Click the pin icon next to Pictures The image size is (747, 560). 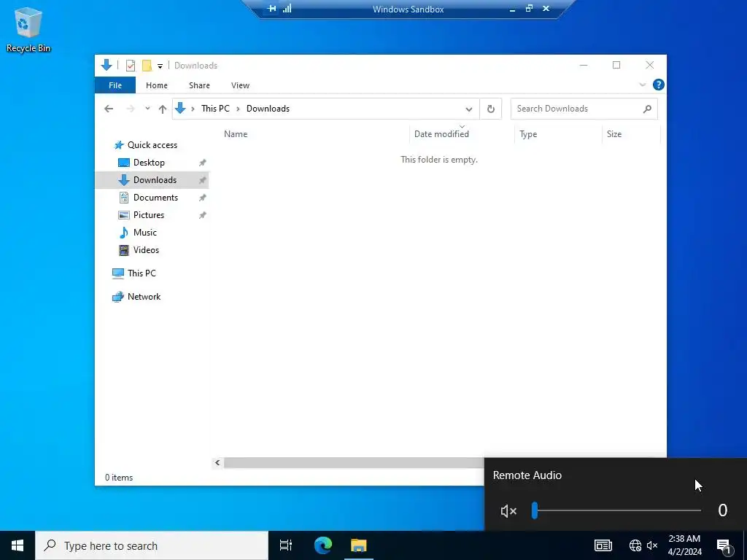(203, 215)
